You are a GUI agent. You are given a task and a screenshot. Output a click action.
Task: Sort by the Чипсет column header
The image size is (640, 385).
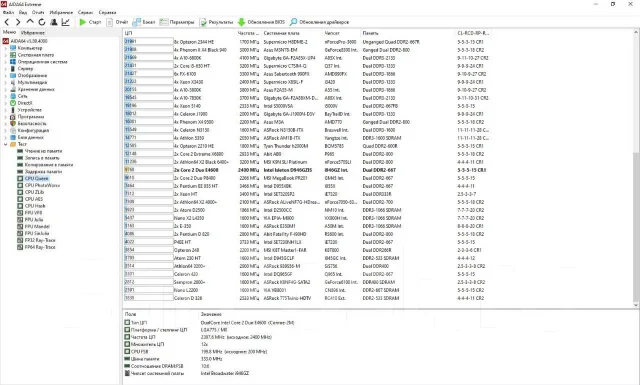[x=342, y=33]
